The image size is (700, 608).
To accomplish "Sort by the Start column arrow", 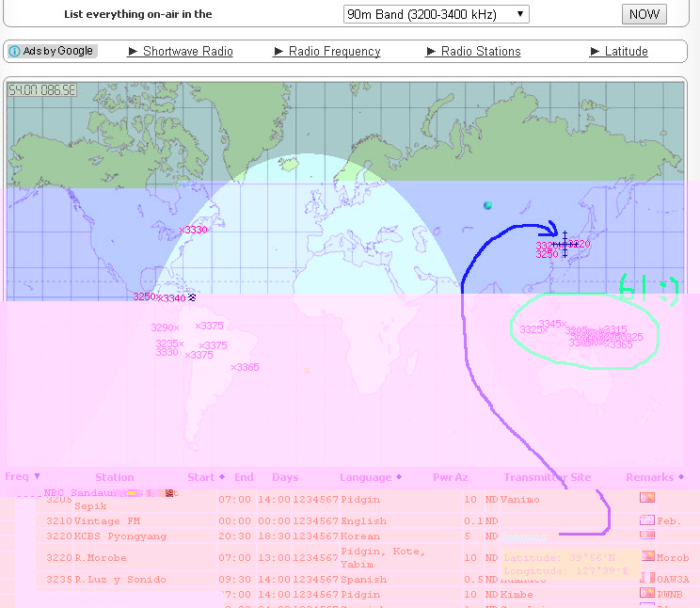I will pyautogui.click(x=222, y=477).
